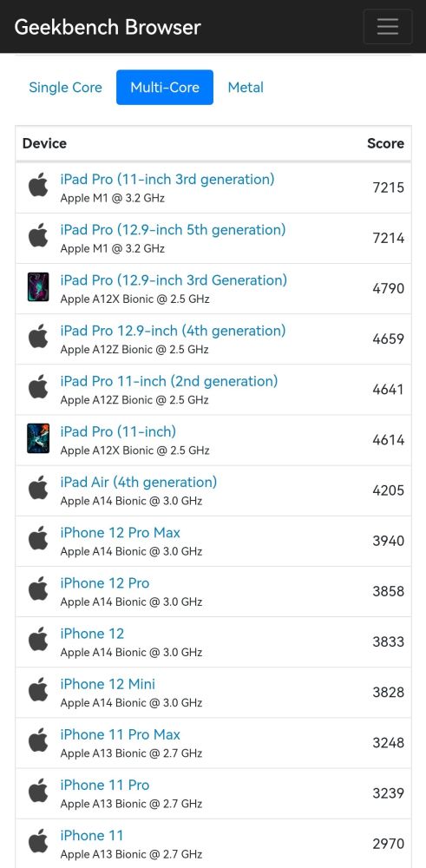Click Apple logo beside iPhone 12 Mini

38,689
